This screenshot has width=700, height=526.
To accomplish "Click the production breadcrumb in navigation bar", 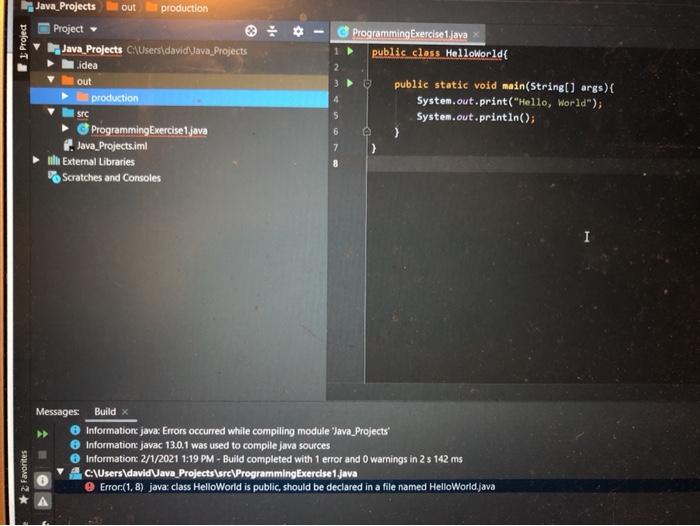I will pos(184,8).
